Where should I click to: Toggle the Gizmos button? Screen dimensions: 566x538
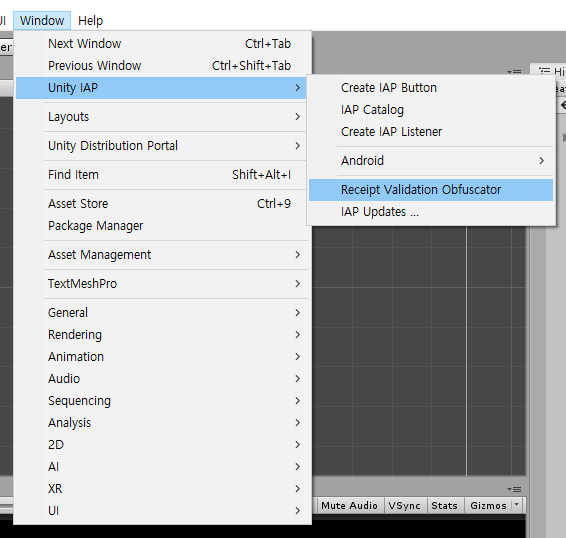point(488,506)
